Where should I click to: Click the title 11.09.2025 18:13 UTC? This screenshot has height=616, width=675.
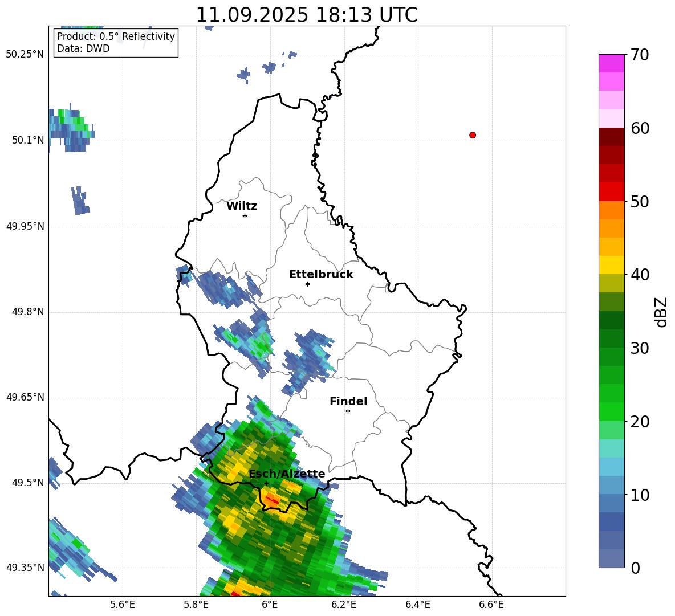pyautogui.click(x=307, y=15)
